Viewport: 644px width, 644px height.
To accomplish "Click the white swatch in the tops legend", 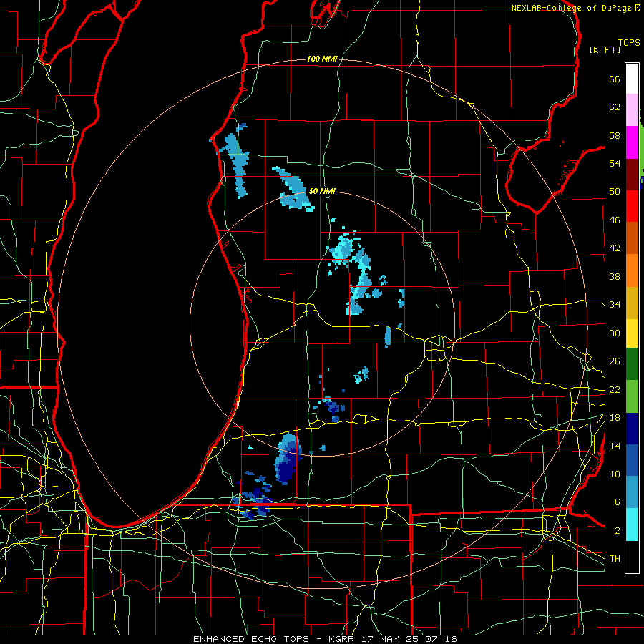I will [632, 79].
